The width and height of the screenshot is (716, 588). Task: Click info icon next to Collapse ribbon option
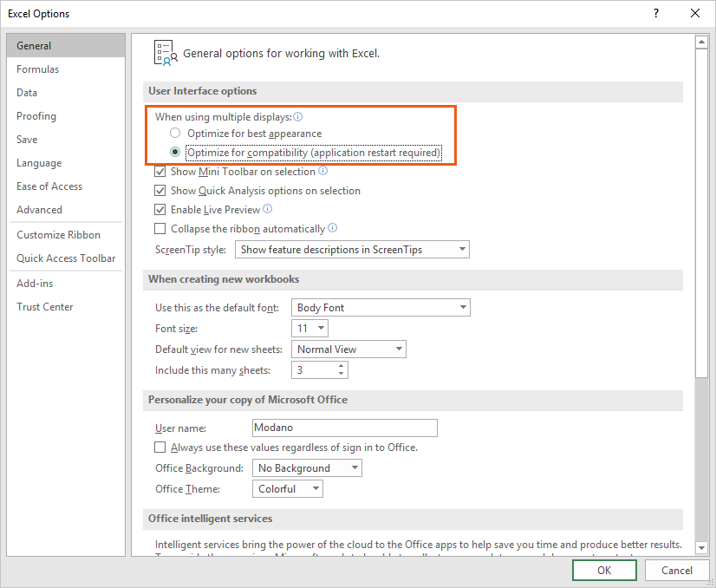click(333, 229)
